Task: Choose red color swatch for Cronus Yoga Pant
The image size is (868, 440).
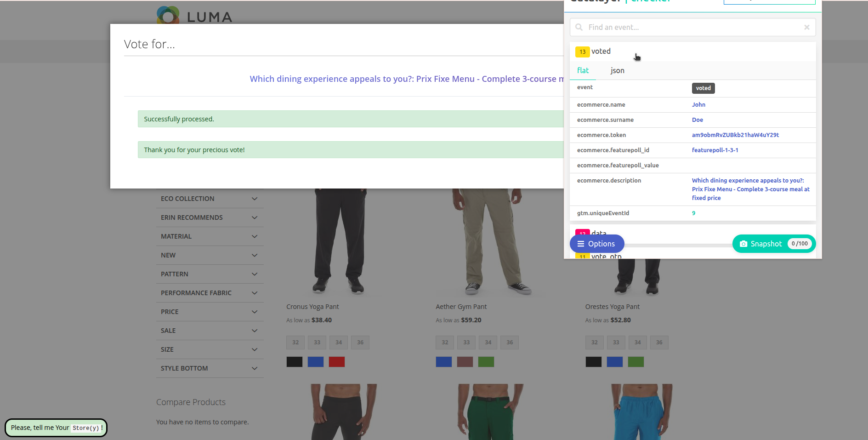Action: (x=337, y=362)
